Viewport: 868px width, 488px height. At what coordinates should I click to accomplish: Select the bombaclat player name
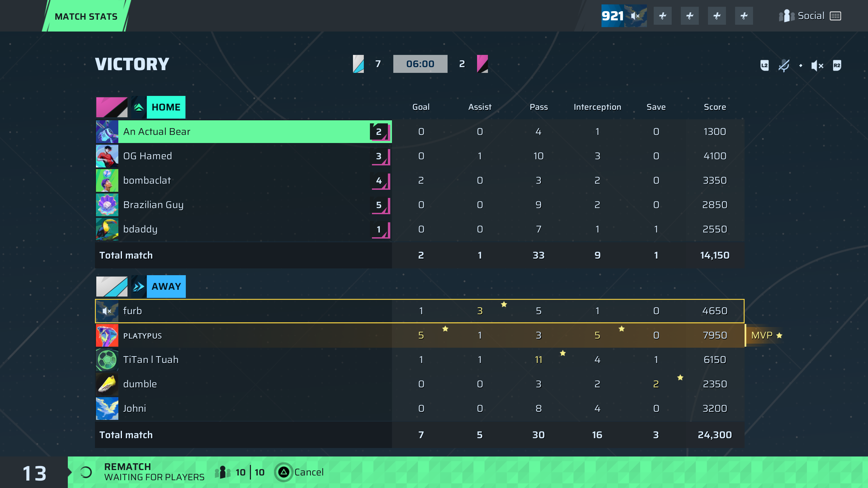pos(147,180)
